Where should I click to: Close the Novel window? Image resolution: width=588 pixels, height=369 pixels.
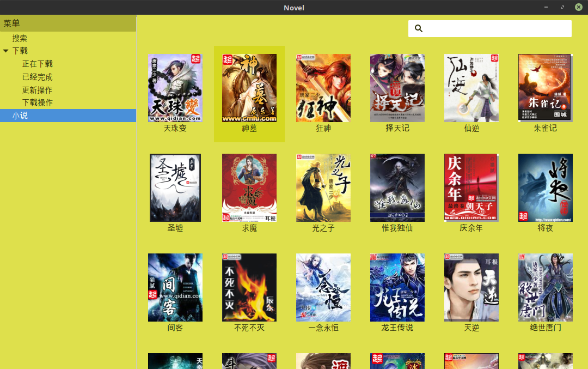pos(579,7)
